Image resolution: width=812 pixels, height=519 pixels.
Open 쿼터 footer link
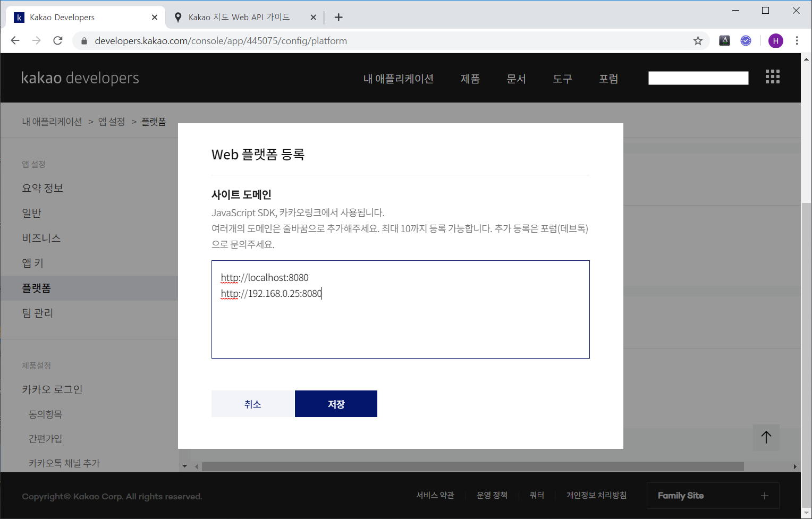(x=537, y=495)
